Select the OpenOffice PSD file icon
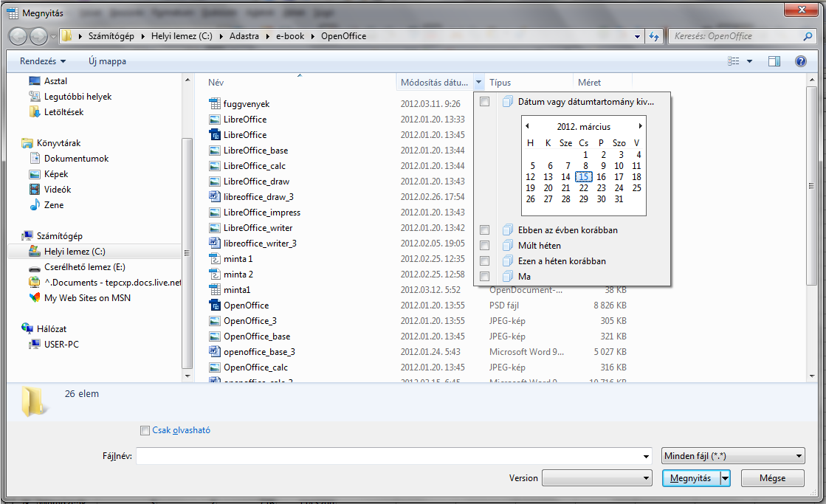Viewport: 826px width, 504px height. tap(214, 305)
